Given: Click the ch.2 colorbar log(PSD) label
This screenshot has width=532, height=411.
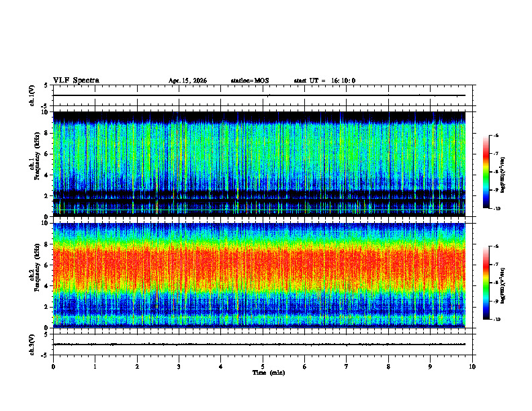Looking at the screenshot, I should coord(503,285).
